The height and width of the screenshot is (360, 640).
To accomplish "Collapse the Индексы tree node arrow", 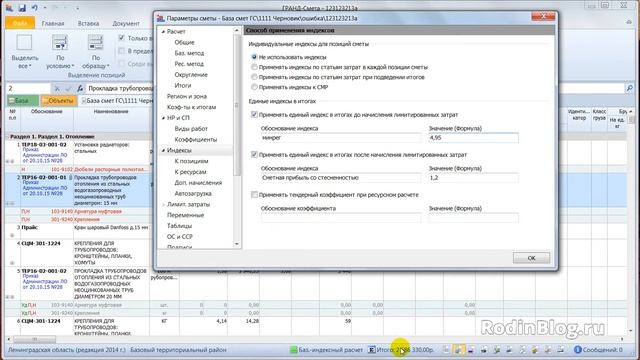I will click(163, 150).
